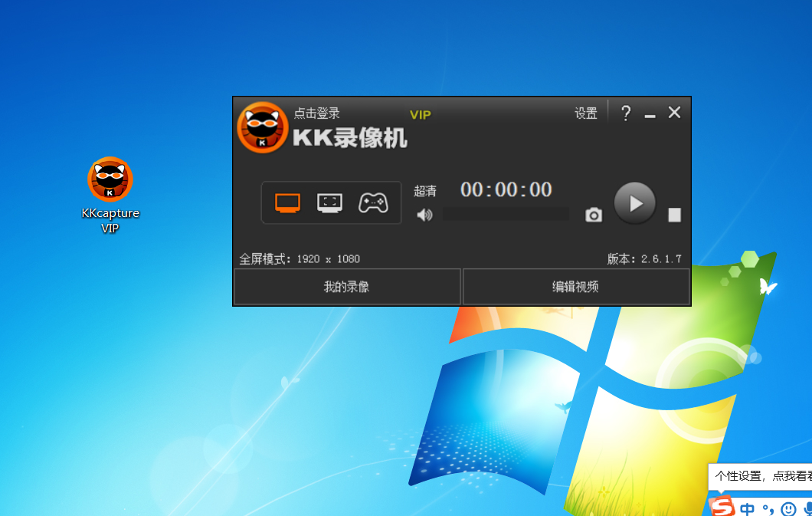Select the KKcapture VIP desktop shortcut
This screenshot has height=516, width=812.
point(110,196)
